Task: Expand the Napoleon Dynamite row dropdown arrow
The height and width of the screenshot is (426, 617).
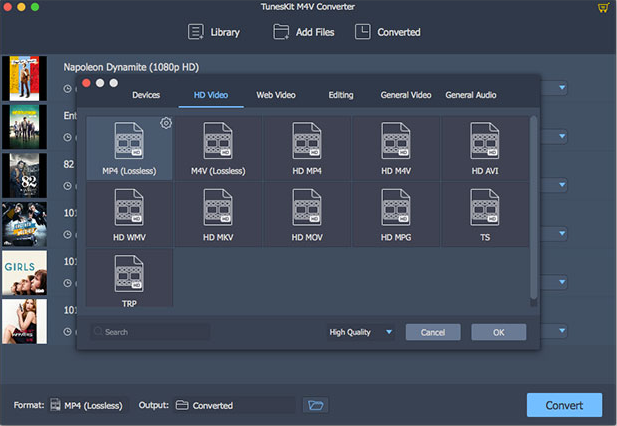Action: click(x=562, y=88)
